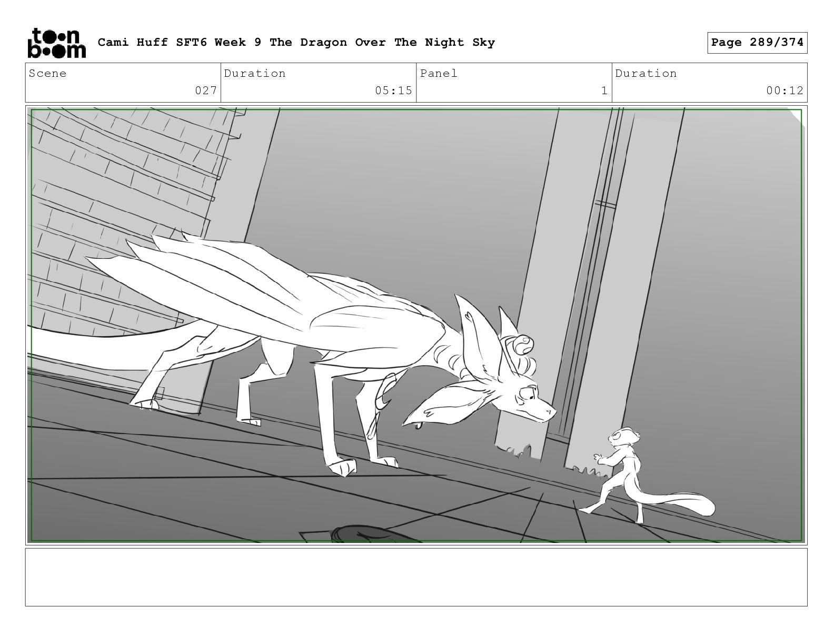Click the empty notes box below the panel
This screenshot has width=834, height=644.
pos(416,577)
